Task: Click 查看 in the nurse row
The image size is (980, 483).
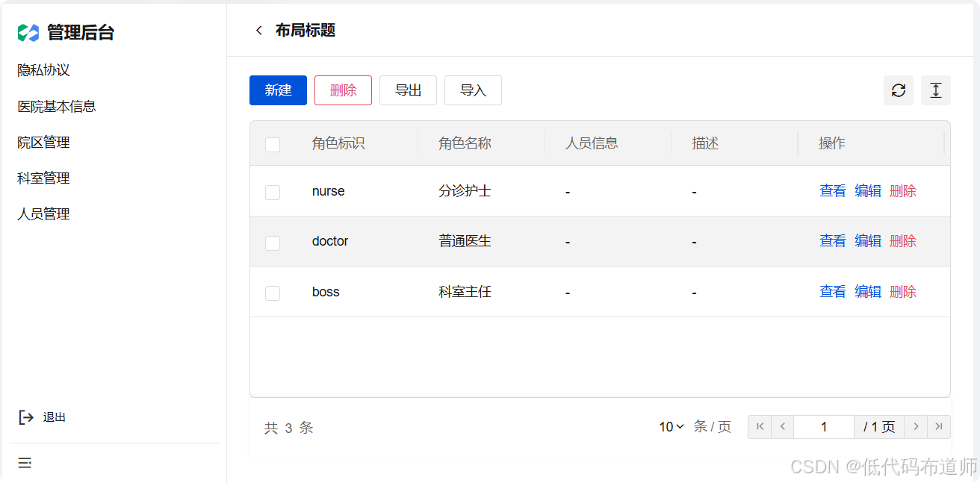Action: (833, 191)
